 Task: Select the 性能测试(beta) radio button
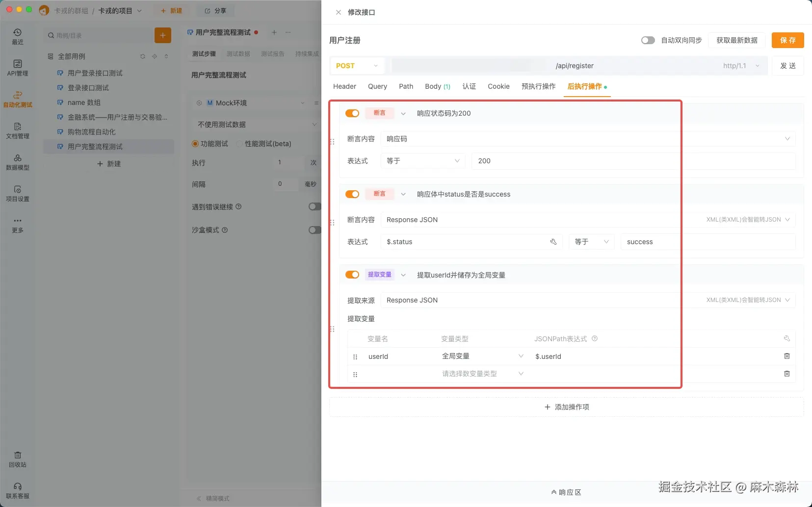[239, 144]
